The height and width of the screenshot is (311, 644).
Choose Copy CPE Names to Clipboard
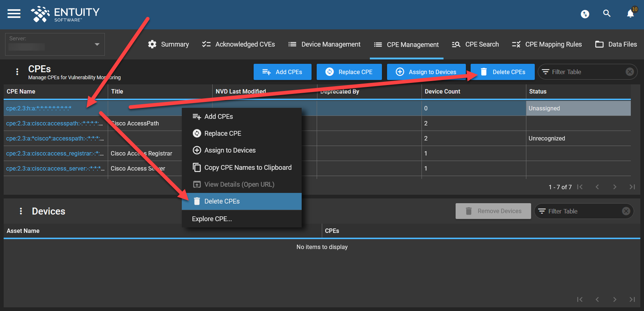(x=242, y=168)
